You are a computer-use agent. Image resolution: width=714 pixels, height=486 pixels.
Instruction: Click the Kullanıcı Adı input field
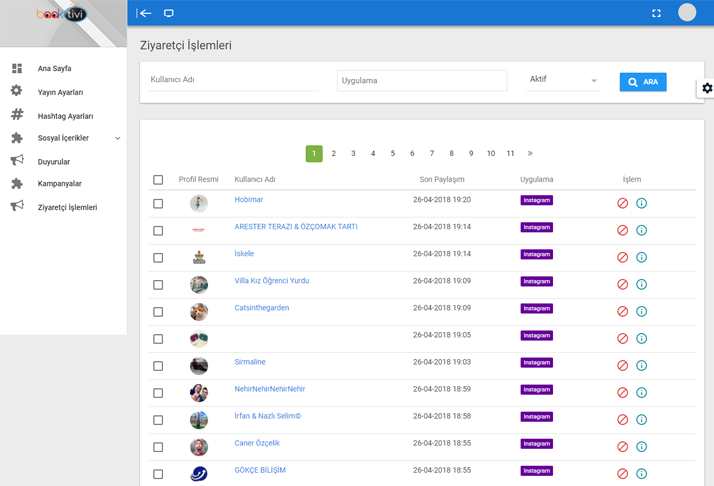point(233,80)
